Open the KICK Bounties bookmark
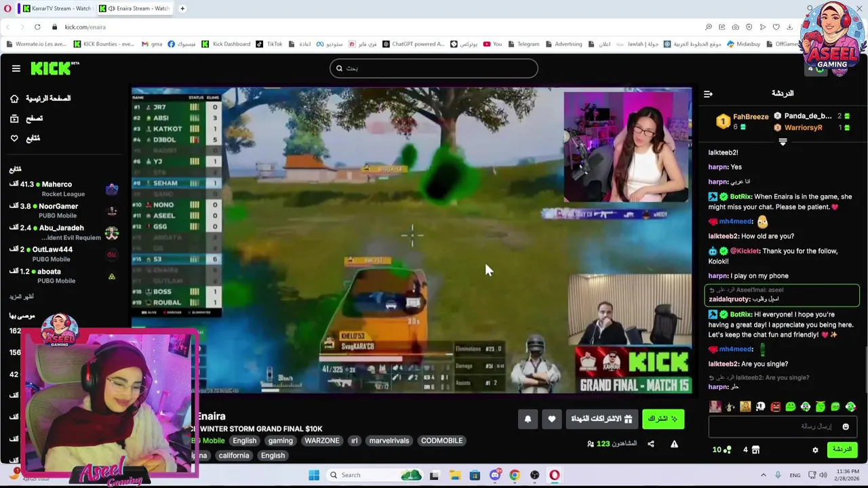 (x=104, y=44)
